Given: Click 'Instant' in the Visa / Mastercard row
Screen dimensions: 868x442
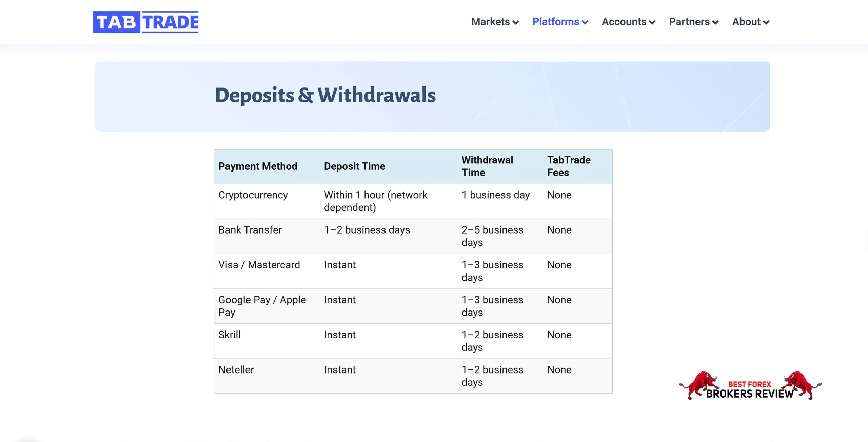Looking at the screenshot, I should [340, 265].
